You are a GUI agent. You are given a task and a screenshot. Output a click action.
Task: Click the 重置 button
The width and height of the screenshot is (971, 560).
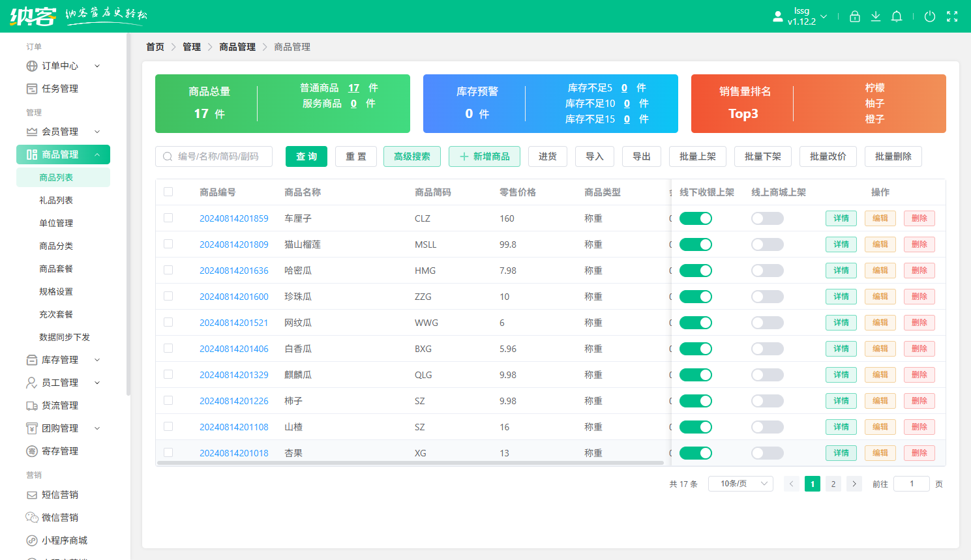pos(356,156)
